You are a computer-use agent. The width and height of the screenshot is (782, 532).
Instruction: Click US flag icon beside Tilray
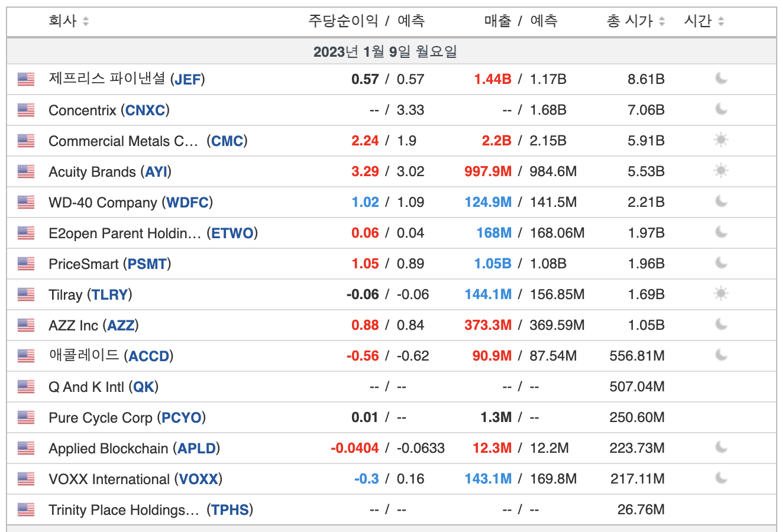click(26, 294)
